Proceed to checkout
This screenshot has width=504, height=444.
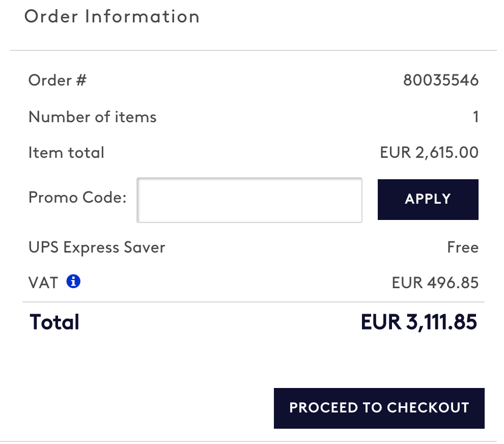point(379,408)
